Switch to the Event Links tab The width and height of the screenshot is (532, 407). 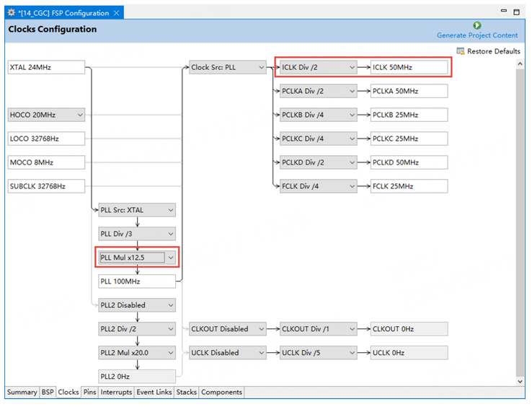click(154, 392)
